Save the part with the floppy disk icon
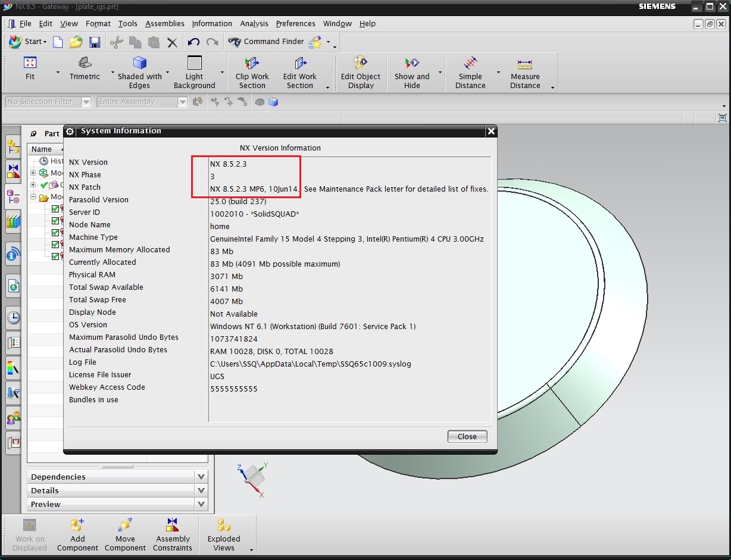The height and width of the screenshot is (560, 731). tap(95, 42)
